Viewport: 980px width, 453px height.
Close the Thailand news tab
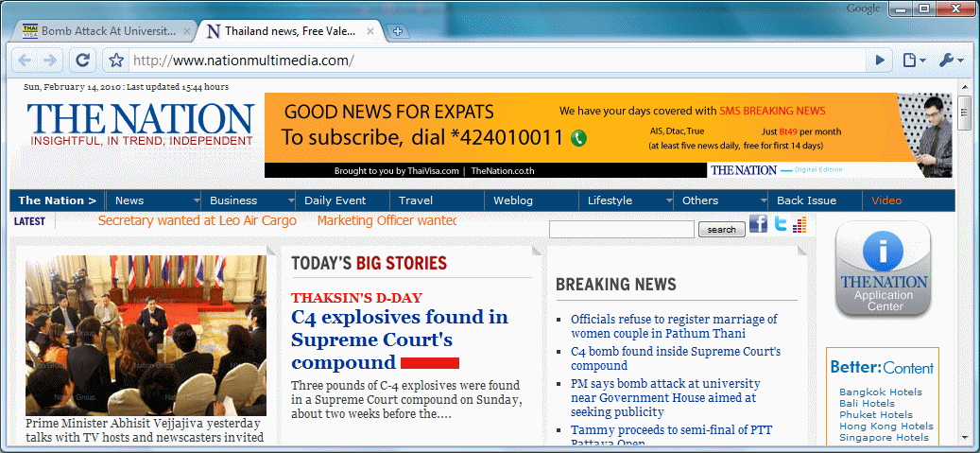(x=370, y=30)
